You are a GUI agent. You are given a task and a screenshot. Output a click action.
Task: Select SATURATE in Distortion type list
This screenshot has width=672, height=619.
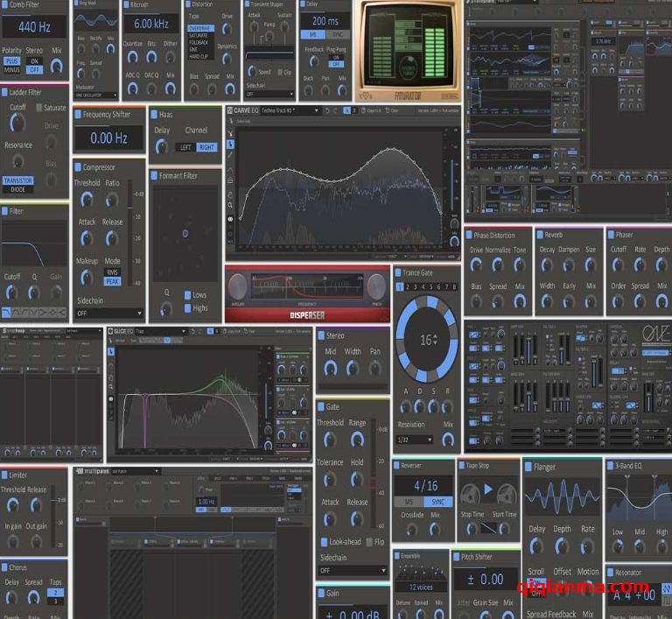199,35
